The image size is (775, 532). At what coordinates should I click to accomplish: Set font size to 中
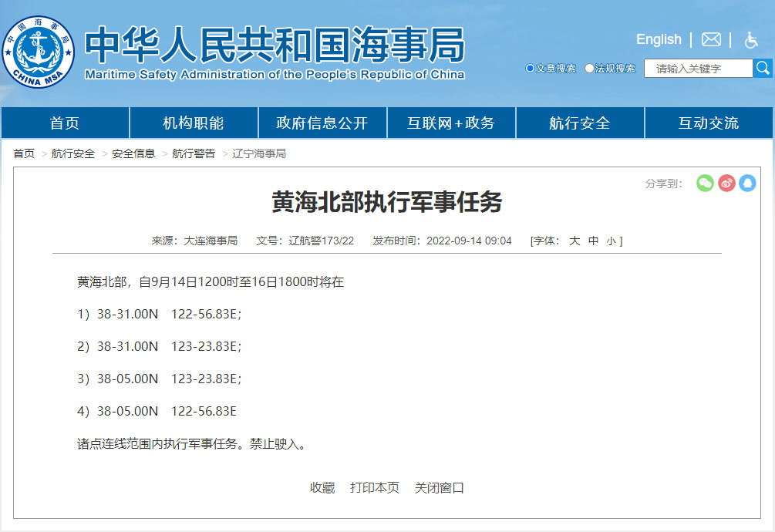[593, 241]
